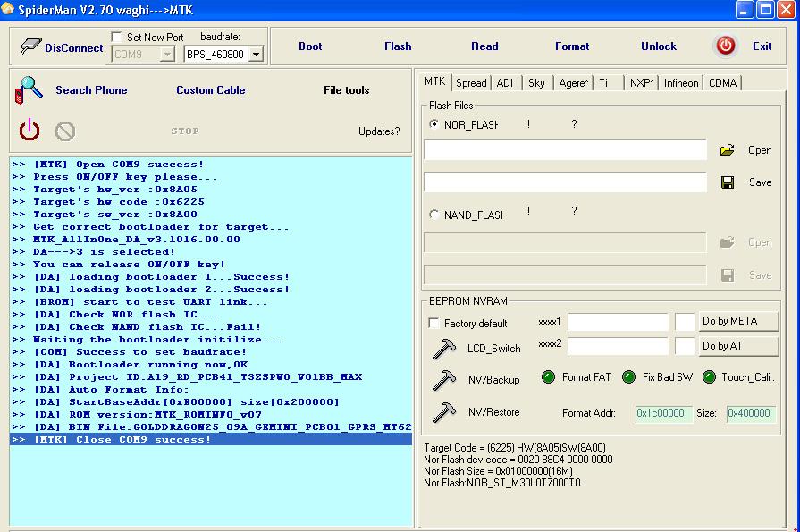This screenshot has width=800, height=532.
Task: Click the SpiderMan title bar app icon
Action: [x=7, y=10]
